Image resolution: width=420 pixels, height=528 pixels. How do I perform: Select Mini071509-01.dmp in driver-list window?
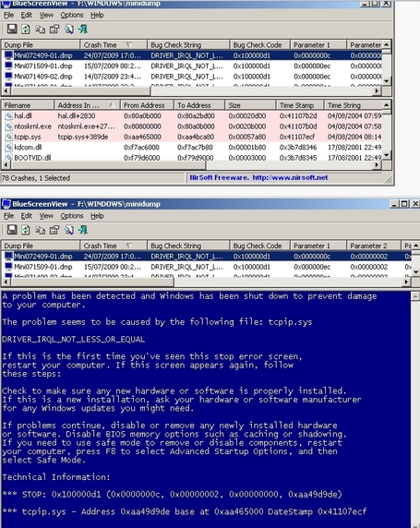(192, 66)
